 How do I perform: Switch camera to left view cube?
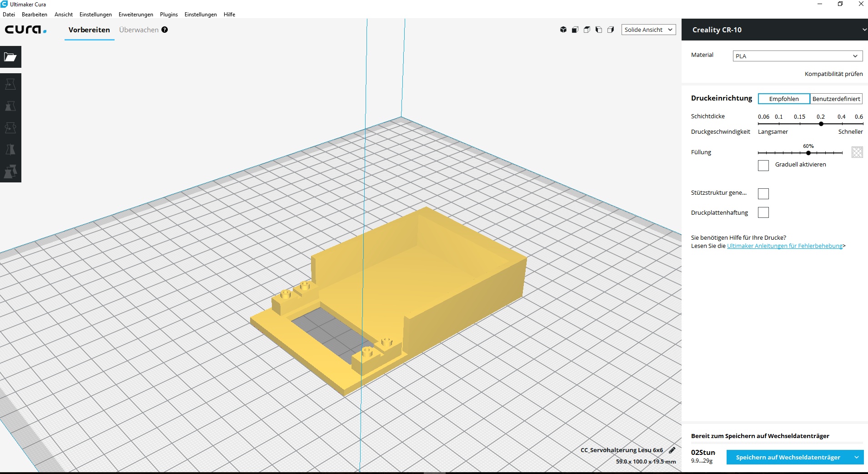pos(599,30)
